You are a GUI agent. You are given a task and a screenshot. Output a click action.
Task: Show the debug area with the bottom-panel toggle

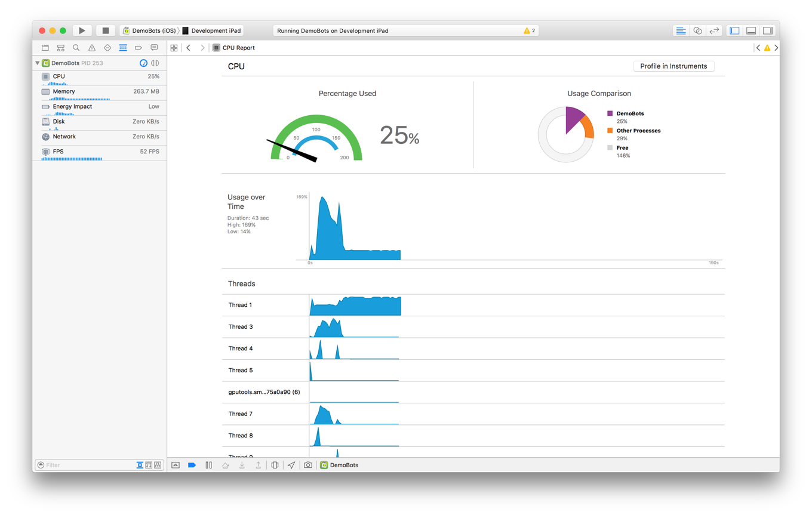click(751, 30)
